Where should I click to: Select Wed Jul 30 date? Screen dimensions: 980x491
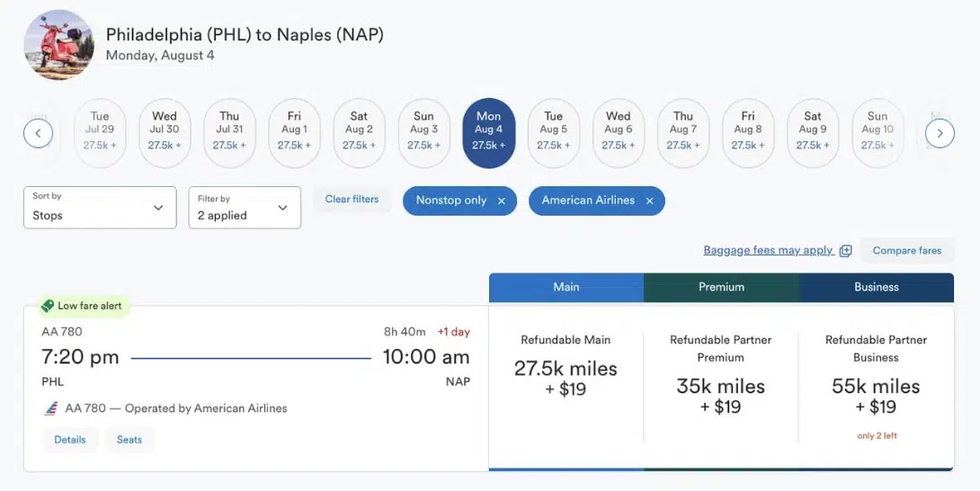pyautogui.click(x=165, y=133)
